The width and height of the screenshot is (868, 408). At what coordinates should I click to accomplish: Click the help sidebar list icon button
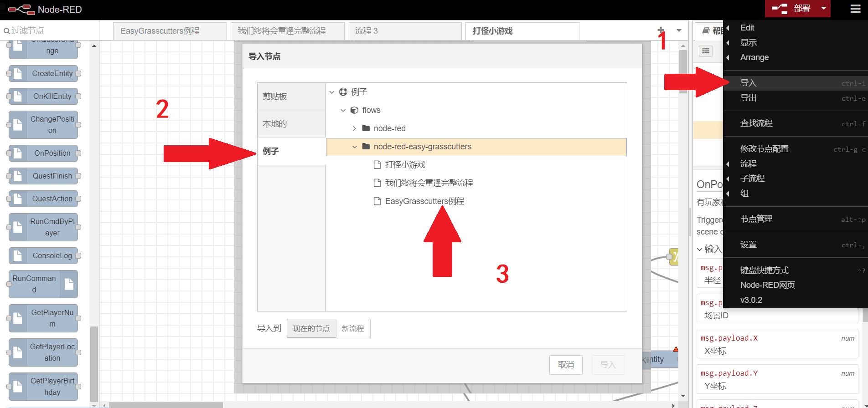point(706,51)
